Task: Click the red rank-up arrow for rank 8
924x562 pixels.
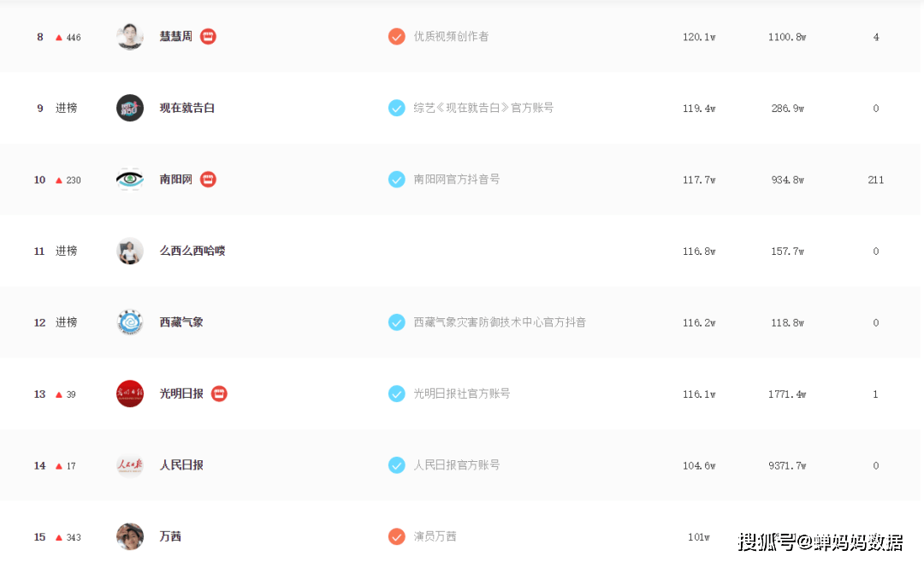Action: pyautogui.click(x=59, y=38)
